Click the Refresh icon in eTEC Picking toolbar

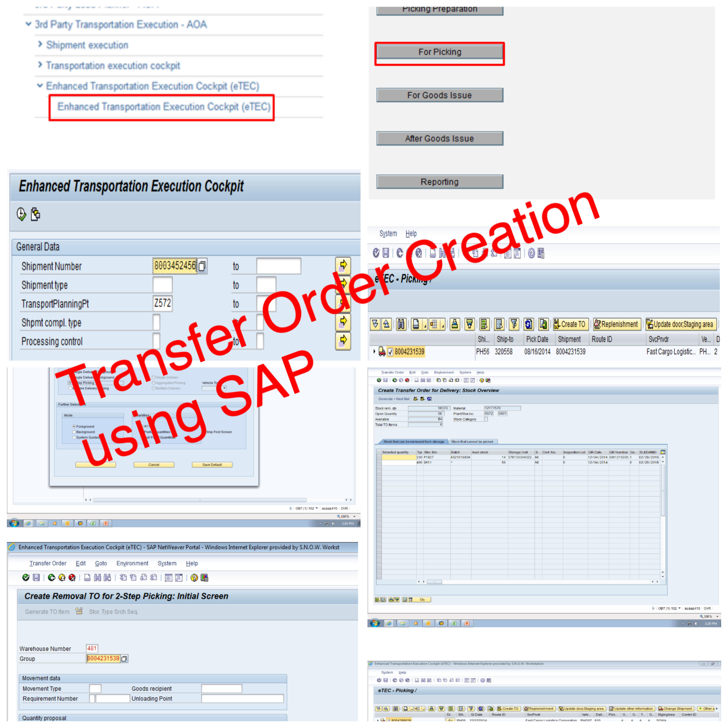coord(528,324)
